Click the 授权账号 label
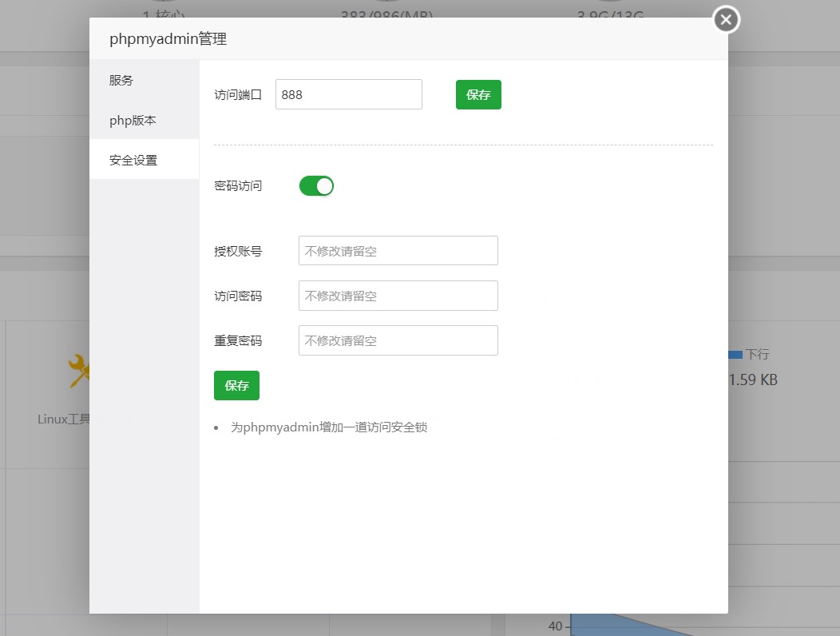This screenshot has height=636, width=840. [238, 251]
